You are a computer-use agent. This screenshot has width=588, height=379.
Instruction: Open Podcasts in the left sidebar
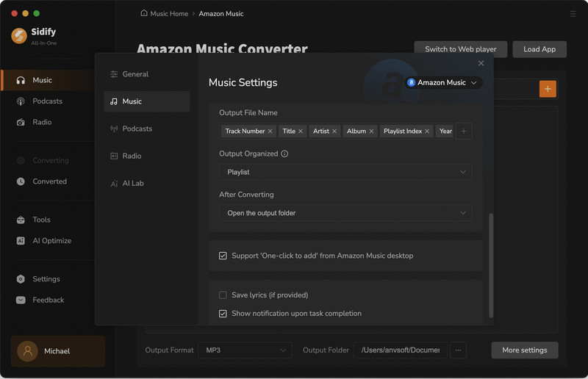click(47, 101)
